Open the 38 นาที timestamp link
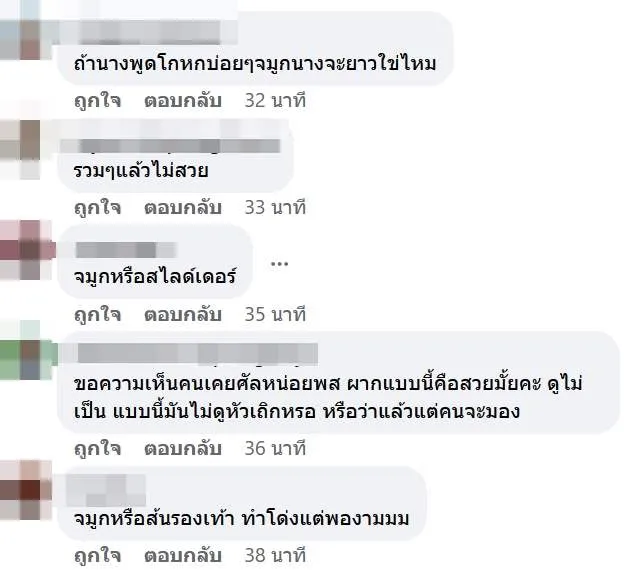 tap(275, 555)
